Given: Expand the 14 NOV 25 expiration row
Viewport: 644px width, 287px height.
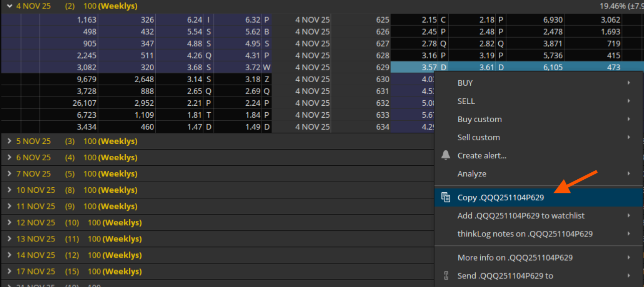Looking at the screenshot, I should coord(9,255).
